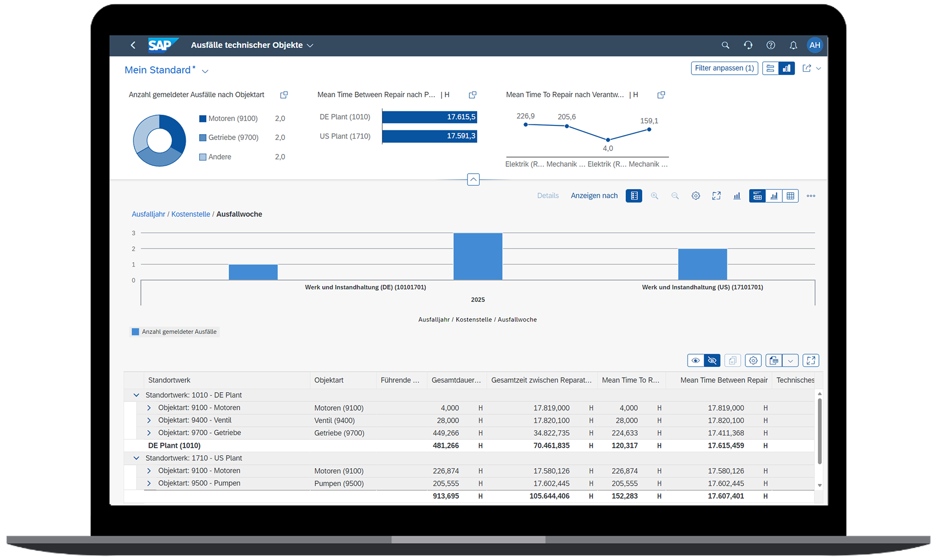Toggle chart legend visibility button

pyautogui.click(x=634, y=196)
